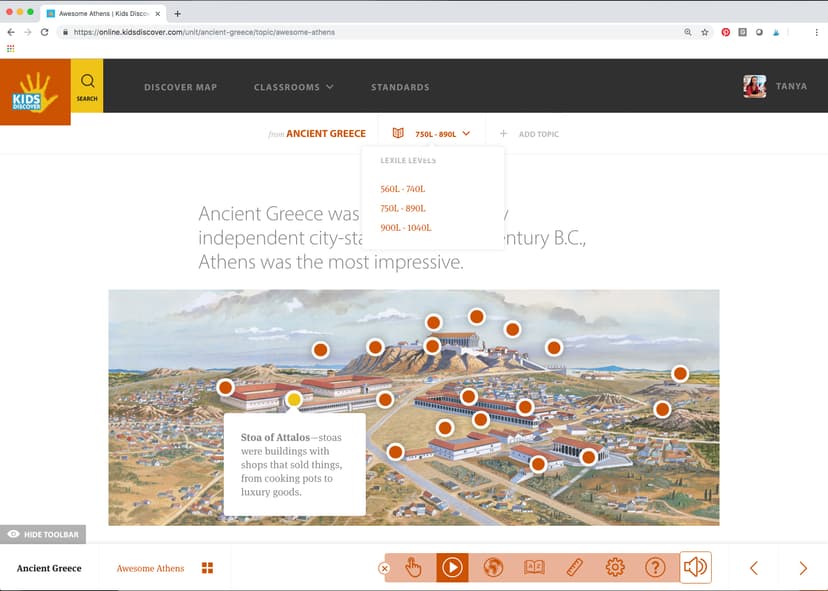
Task: Hide the toolbar using the eye button
Action: point(43,535)
